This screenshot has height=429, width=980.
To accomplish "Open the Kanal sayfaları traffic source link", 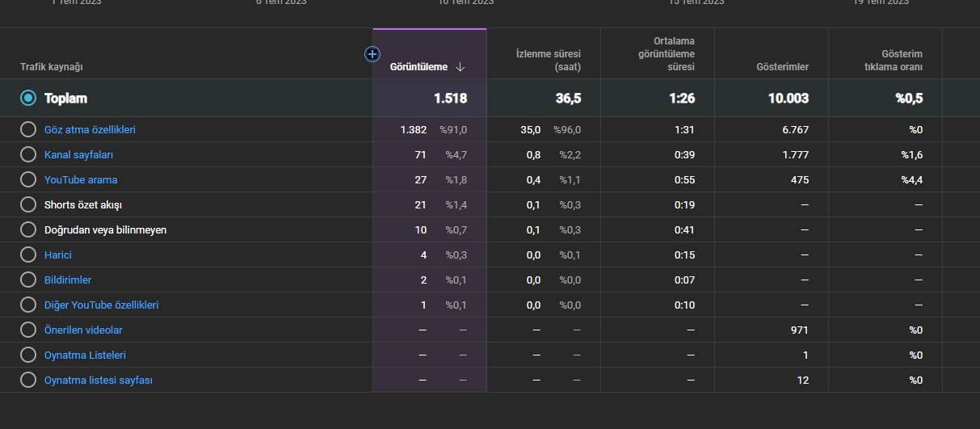I will [x=78, y=154].
